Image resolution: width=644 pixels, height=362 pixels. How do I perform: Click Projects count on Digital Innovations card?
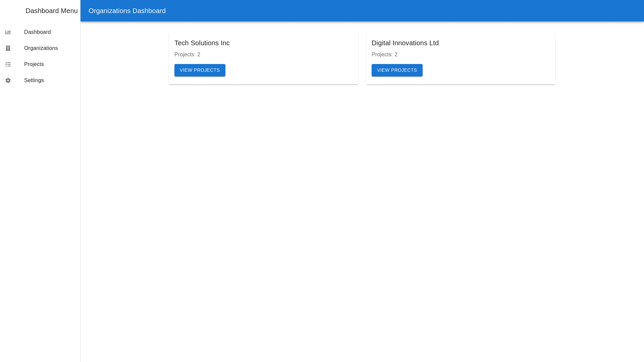[x=384, y=54]
